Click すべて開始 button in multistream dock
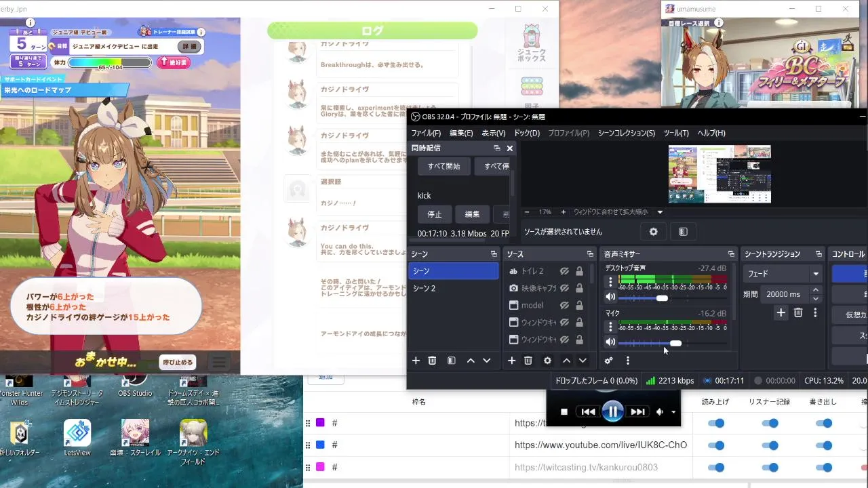Viewport: 868px width, 488px height. click(444, 166)
